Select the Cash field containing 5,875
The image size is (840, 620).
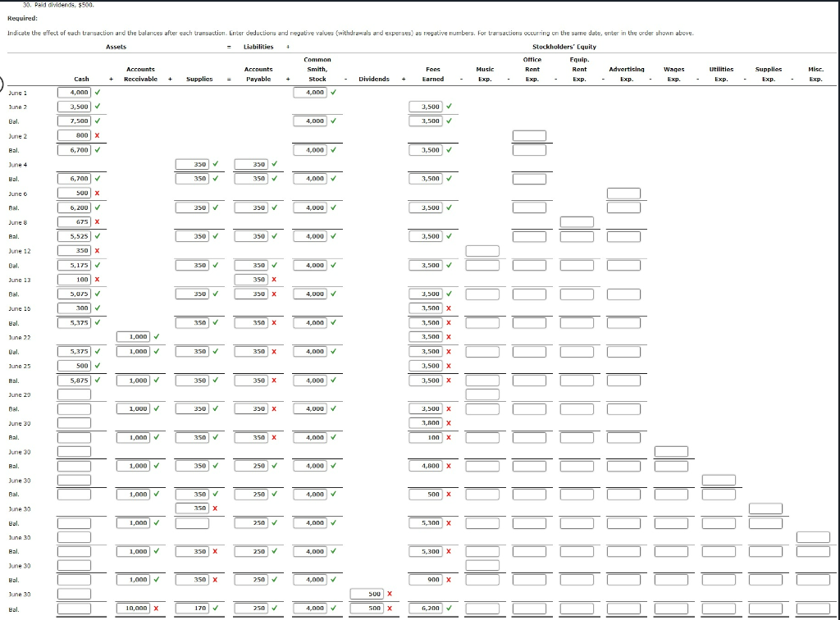coord(75,381)
